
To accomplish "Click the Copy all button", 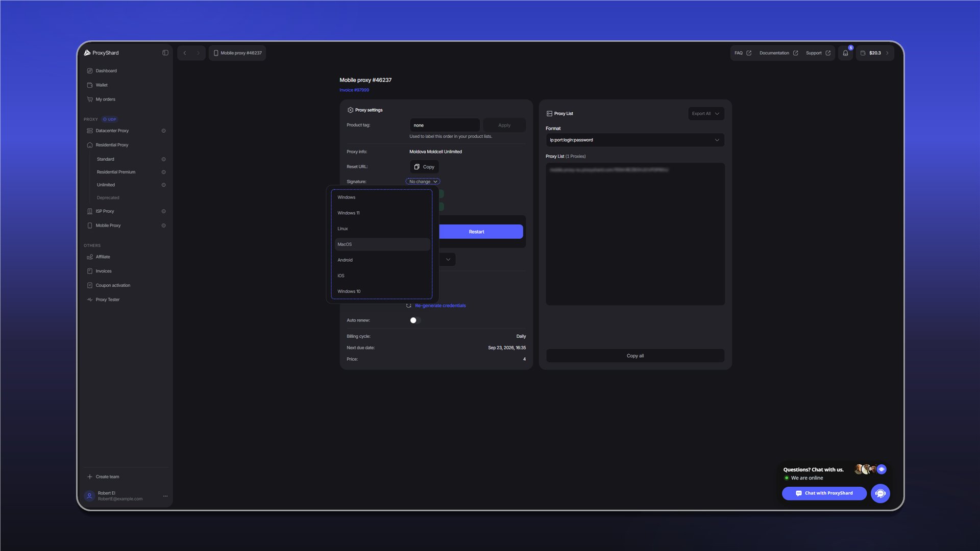I will click(635, 356).
